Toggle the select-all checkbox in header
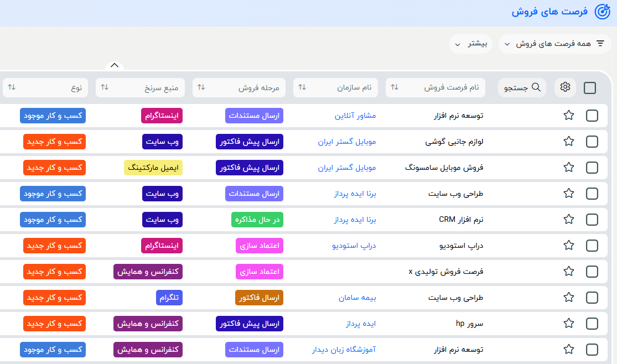617x364 pixels. coord(590,88)
